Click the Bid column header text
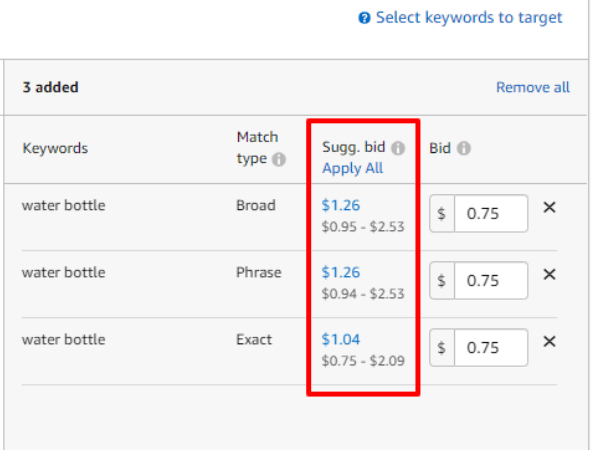The image size is (591, 450). coord(440,148)
